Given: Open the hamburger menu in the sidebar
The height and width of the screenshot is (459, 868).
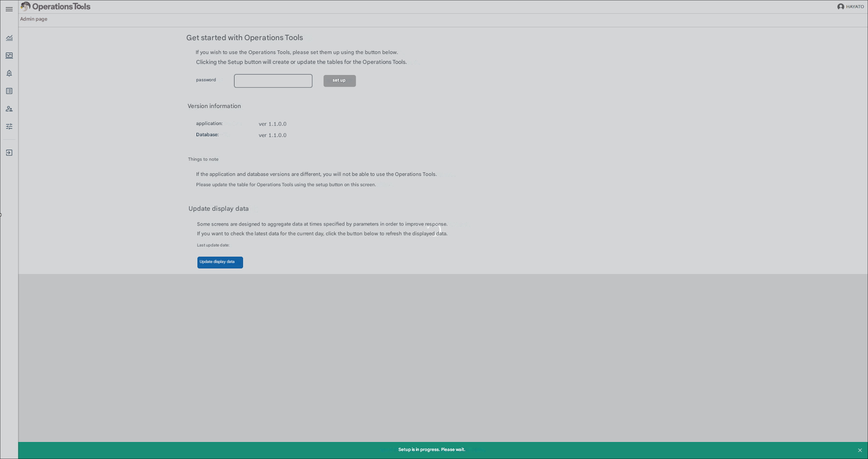Looking at the screenshot, I should (x=9, y=9).
